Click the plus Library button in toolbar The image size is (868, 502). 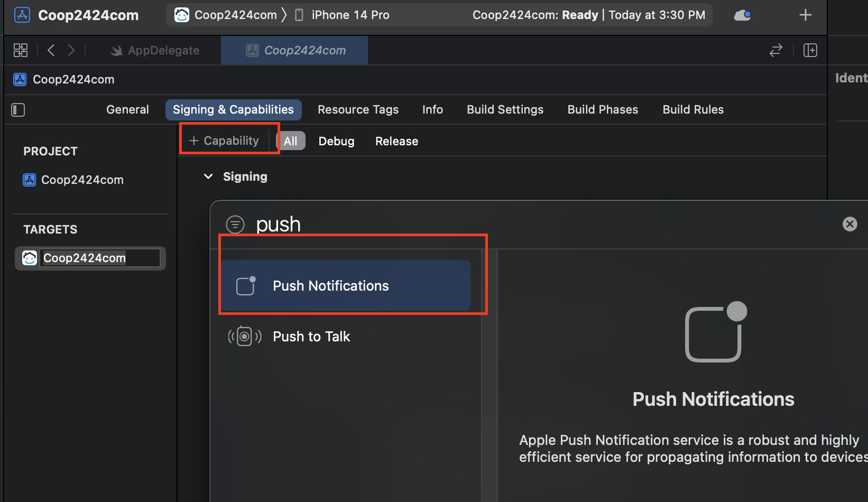point(805,15)
